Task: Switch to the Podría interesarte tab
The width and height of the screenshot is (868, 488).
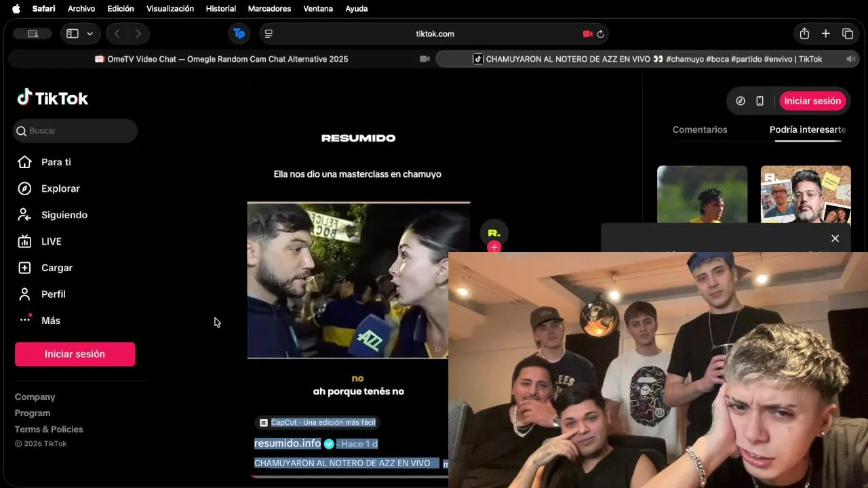Action: pos(808,129)
